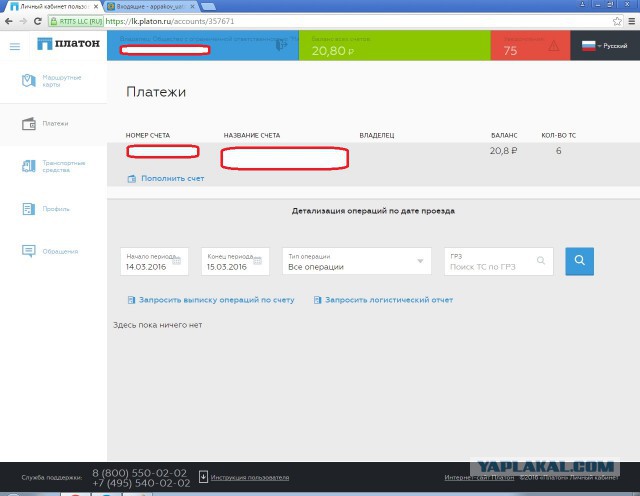Click the address bar URL
This screenshot has height=496, width=640.
tap(170, 21)
